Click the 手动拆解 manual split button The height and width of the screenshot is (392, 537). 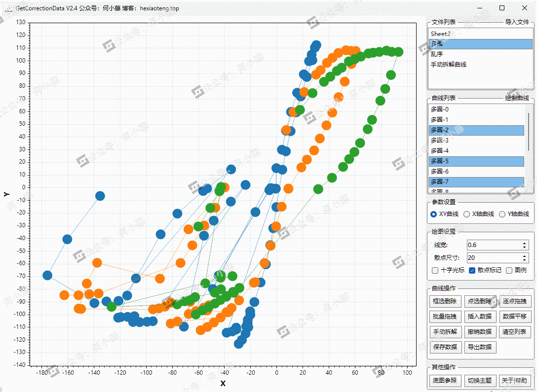[445, 332]
